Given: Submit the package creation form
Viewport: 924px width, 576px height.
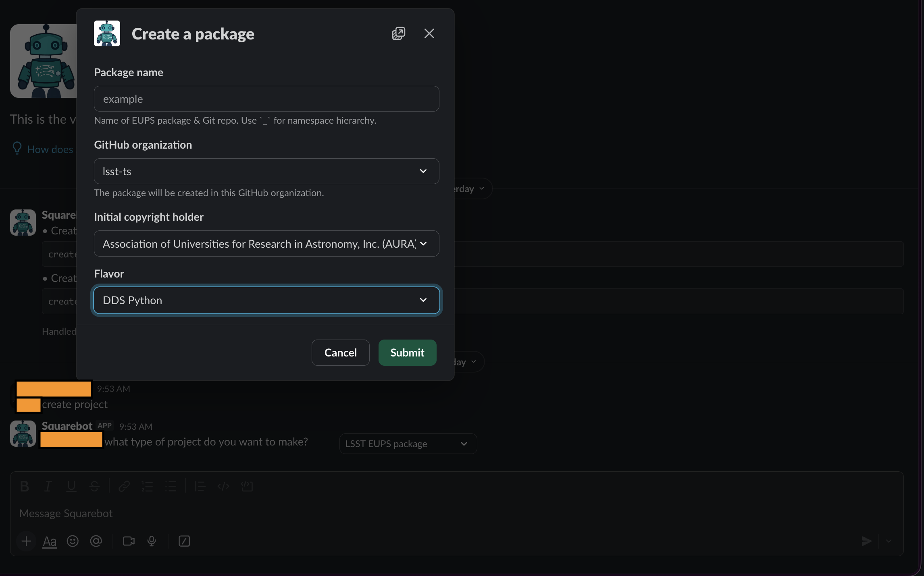Looking at the screenshot, I should pyautogui.click(x=407, y=352).
